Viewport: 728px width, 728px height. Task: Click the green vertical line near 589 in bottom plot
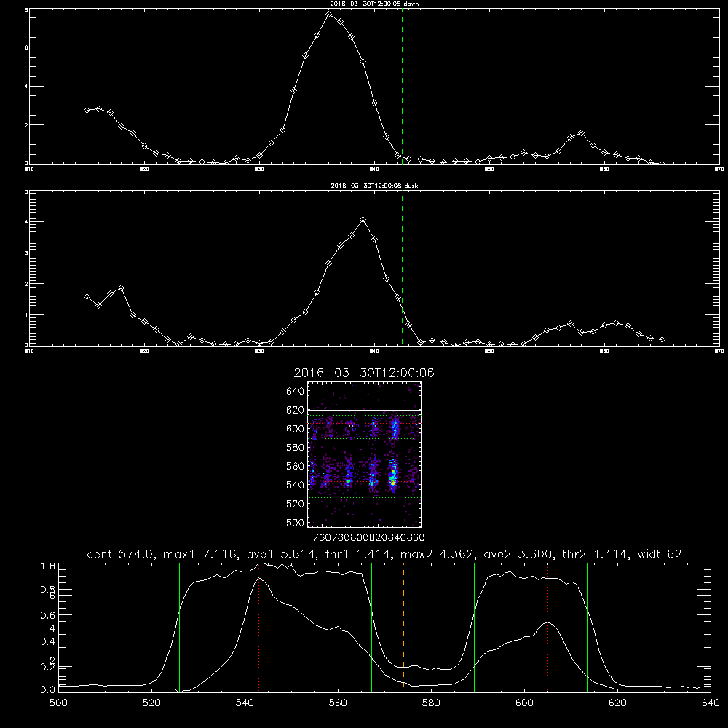tap(474, 628)
